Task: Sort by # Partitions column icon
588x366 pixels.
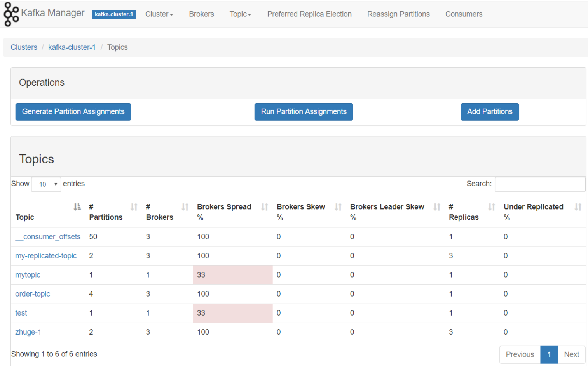Action: click(x=134, y=207)
